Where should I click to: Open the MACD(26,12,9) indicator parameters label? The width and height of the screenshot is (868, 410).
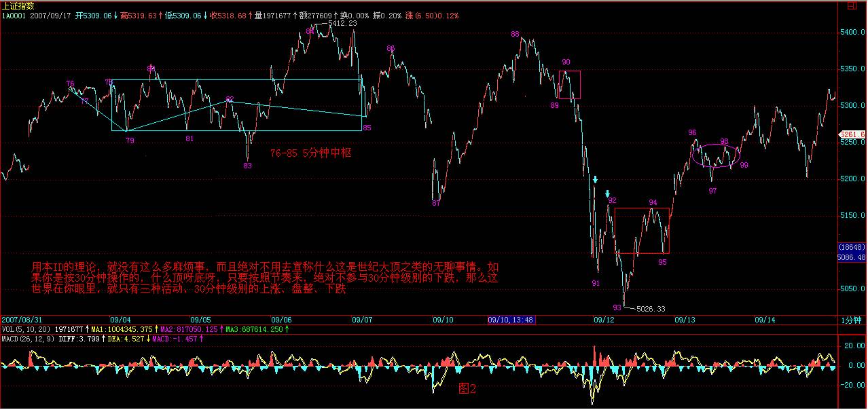coord(30,338)
